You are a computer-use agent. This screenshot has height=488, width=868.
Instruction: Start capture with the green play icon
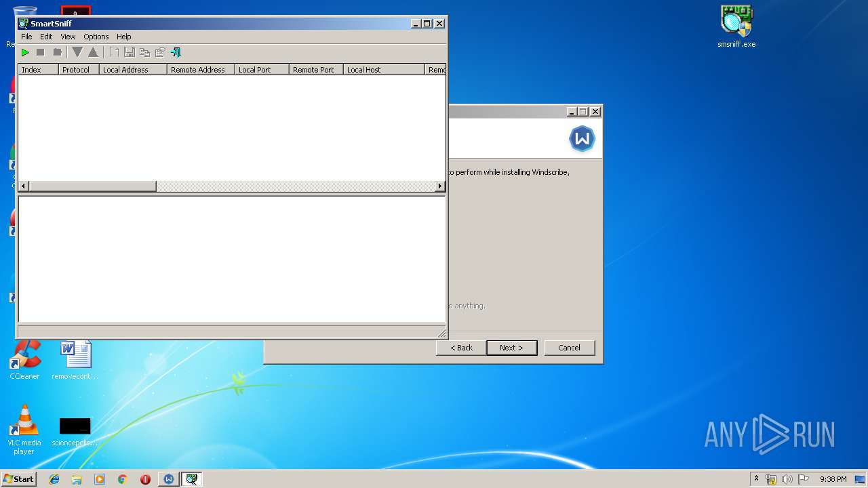25,52
